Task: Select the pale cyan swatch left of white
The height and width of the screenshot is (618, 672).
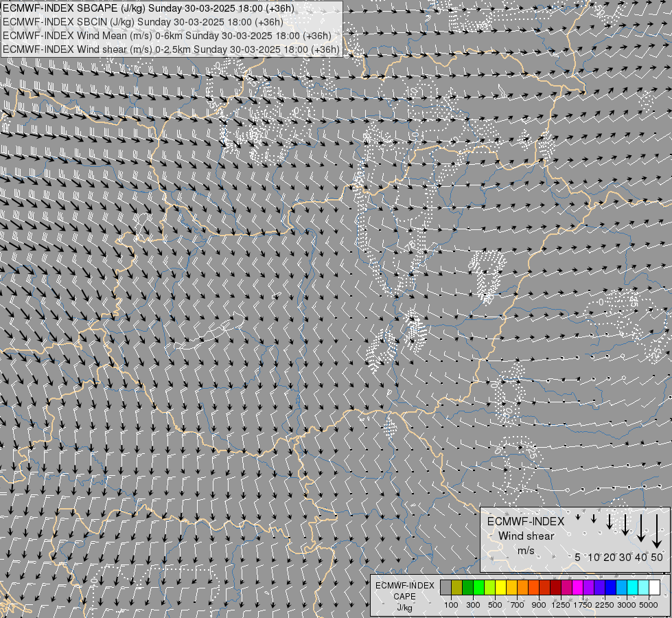Action: coord(644,588)
